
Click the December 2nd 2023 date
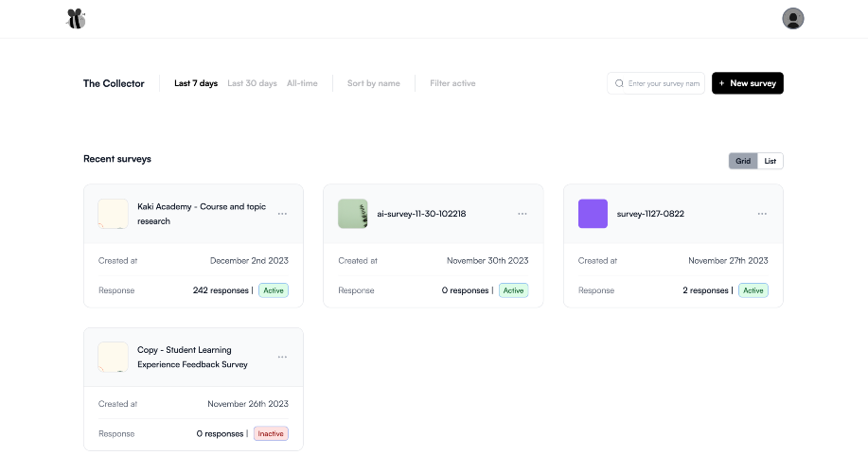click(x=249, y=260)
